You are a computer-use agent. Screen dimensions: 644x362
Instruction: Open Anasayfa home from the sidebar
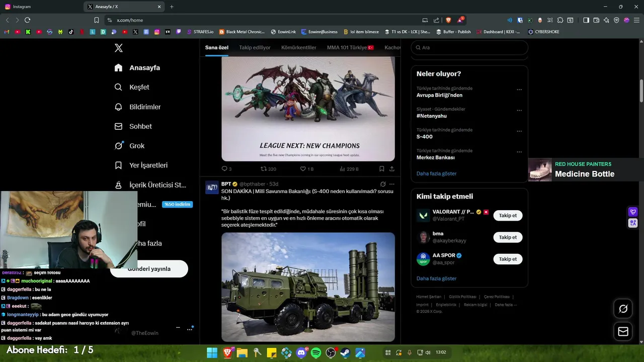(137, 67)
